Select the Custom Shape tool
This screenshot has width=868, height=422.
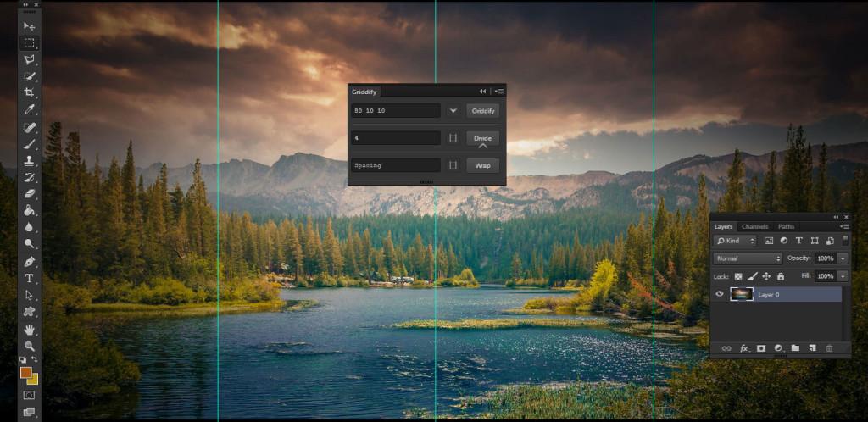(30, 312)
